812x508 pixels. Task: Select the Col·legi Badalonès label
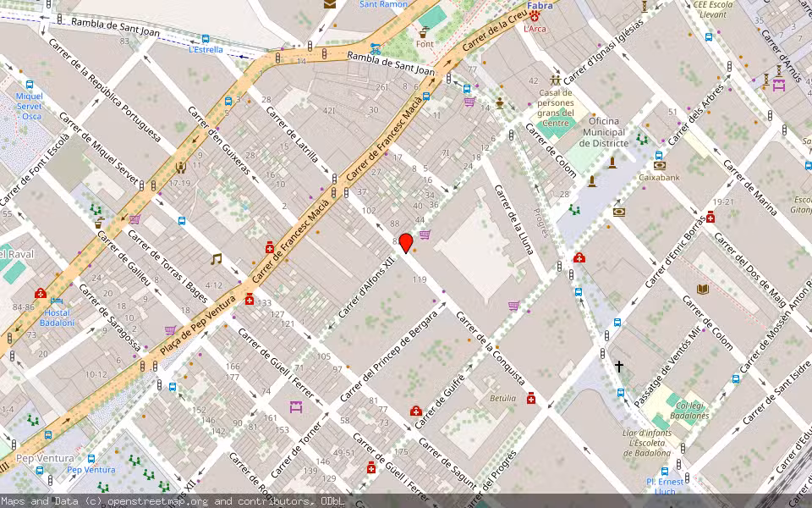pyautogui.click(x=689, y=411)
